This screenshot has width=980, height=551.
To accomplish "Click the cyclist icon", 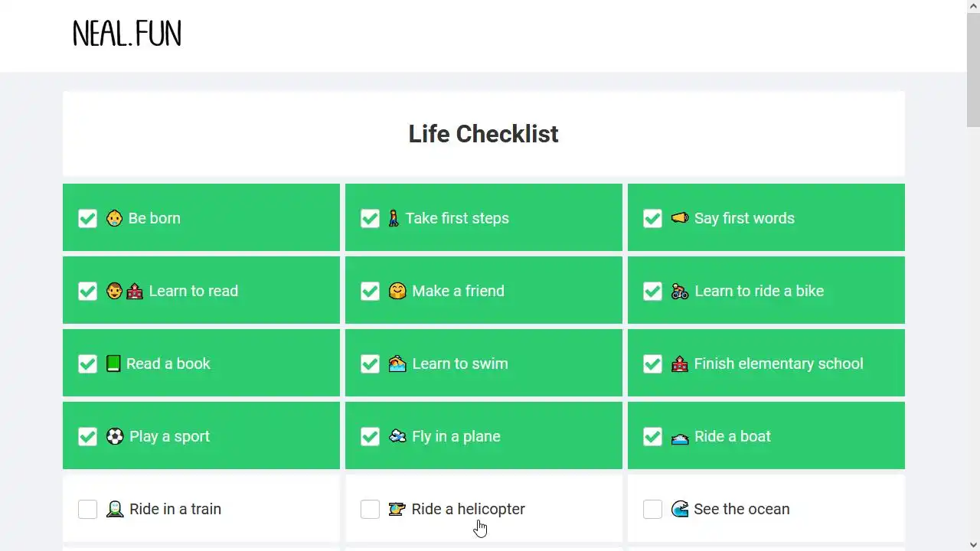I will 680,291.
